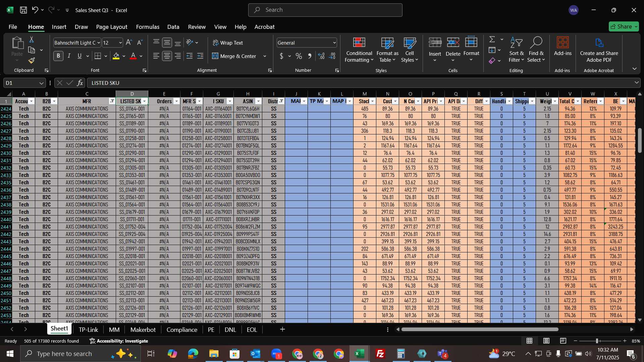Open the font size dropdown
The height and width of the screenshot is (362, 644).
coord(120,43)
